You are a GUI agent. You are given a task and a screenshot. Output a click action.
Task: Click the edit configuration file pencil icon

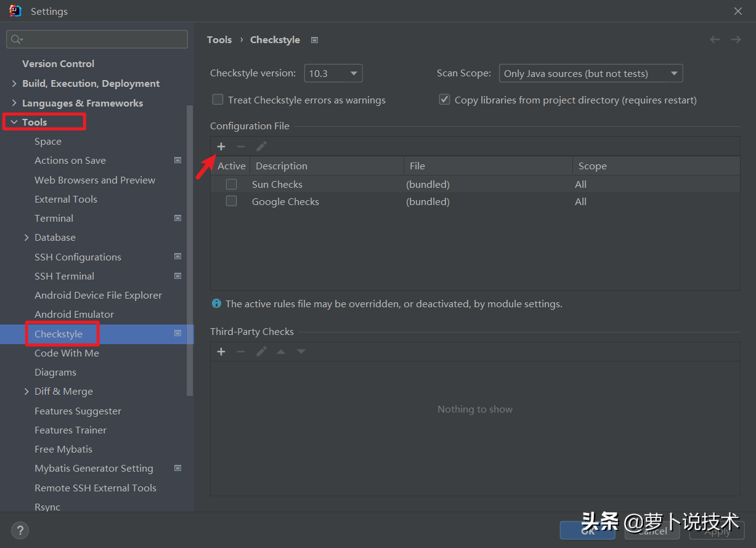point(261,147)
